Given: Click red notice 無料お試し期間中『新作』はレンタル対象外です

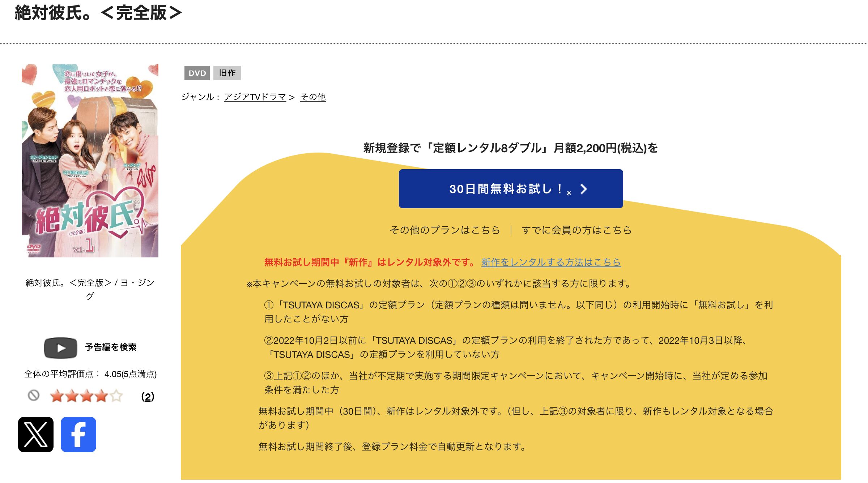Looking at the screenshot, I should [x=370, y=262].
